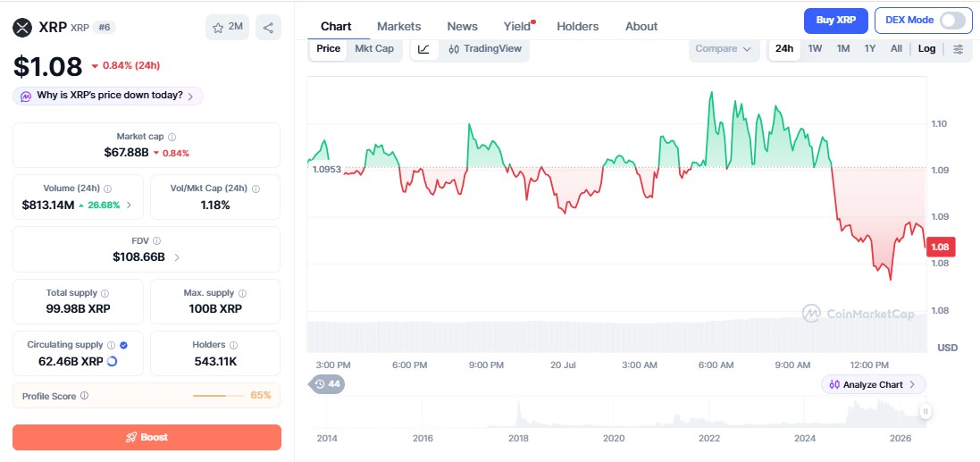Click the Max. supply info icon
This screenshot has width=980, height=462.
pos(242,292)
